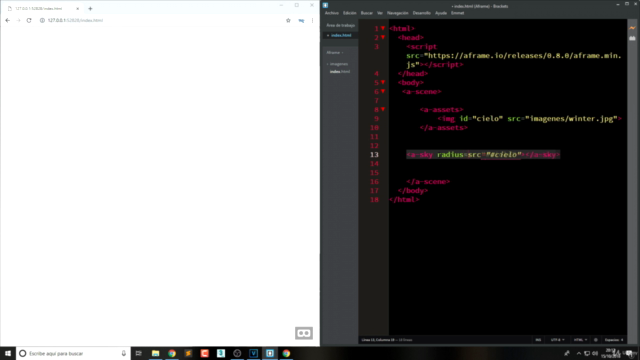
Task: Click the taskbar clock and date
Action: point(611,353)
